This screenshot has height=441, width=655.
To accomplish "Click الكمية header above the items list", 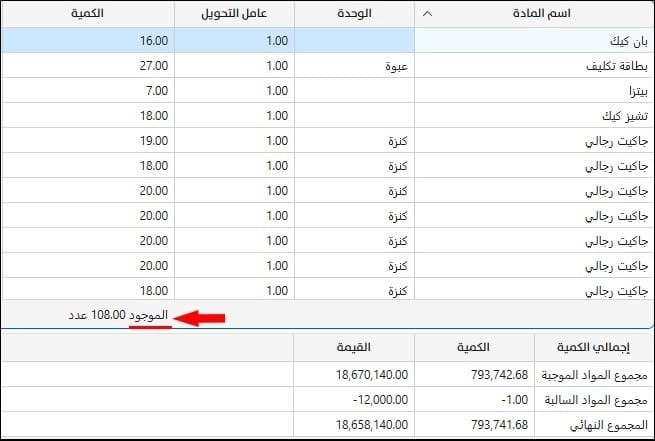I will pyautogui.click(x=87, y=14).
